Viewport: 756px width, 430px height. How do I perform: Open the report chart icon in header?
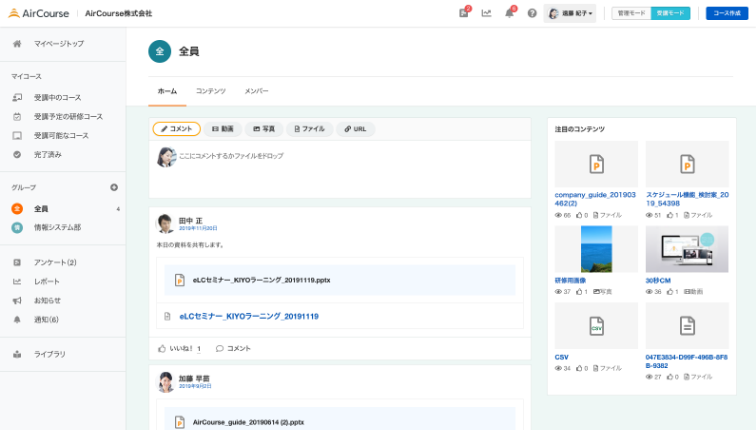point(486,13)
